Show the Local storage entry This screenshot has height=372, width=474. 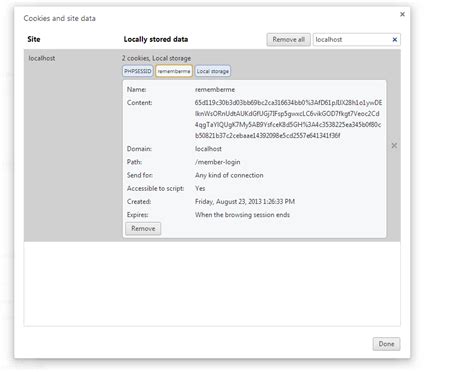[x=213, y=71]
